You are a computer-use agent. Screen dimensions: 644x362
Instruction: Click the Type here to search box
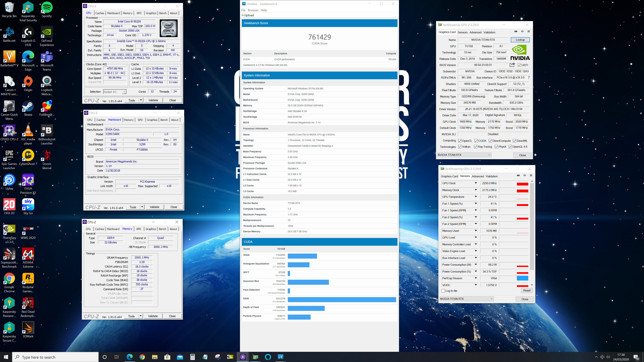click(56, 357)
